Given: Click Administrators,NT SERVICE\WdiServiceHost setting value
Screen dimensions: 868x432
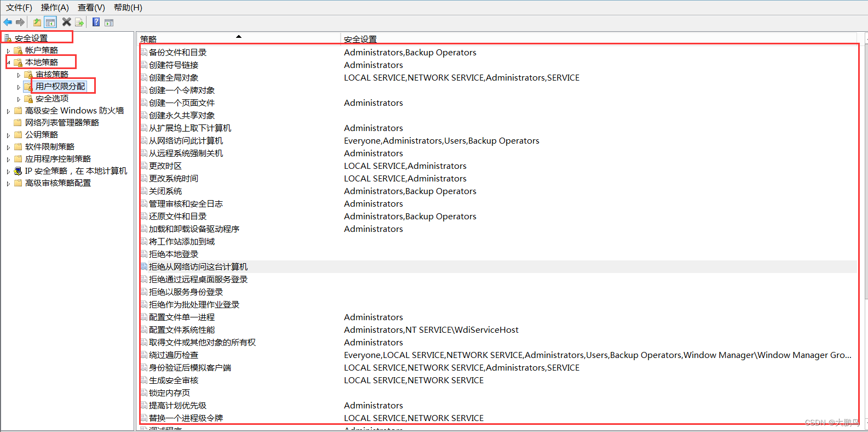Looking at the screenshot, I should [x=431, y=329].
